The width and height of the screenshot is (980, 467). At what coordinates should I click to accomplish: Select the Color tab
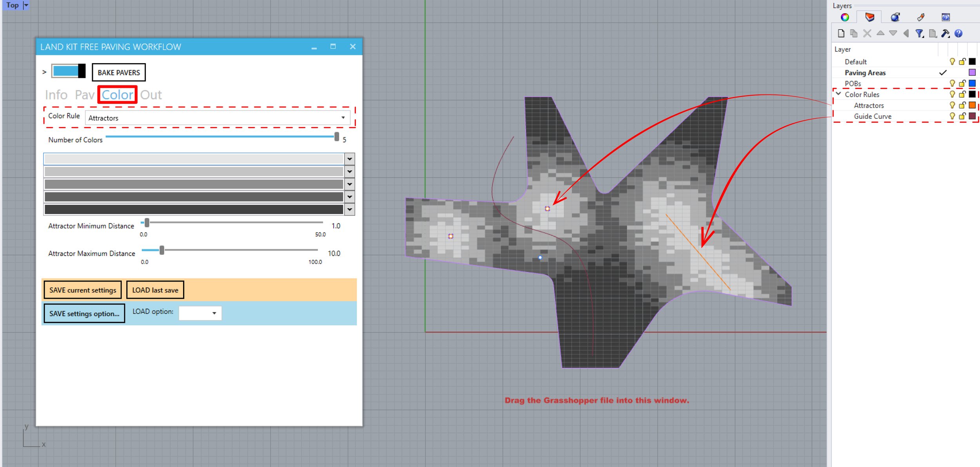click(x=117, y=94)
